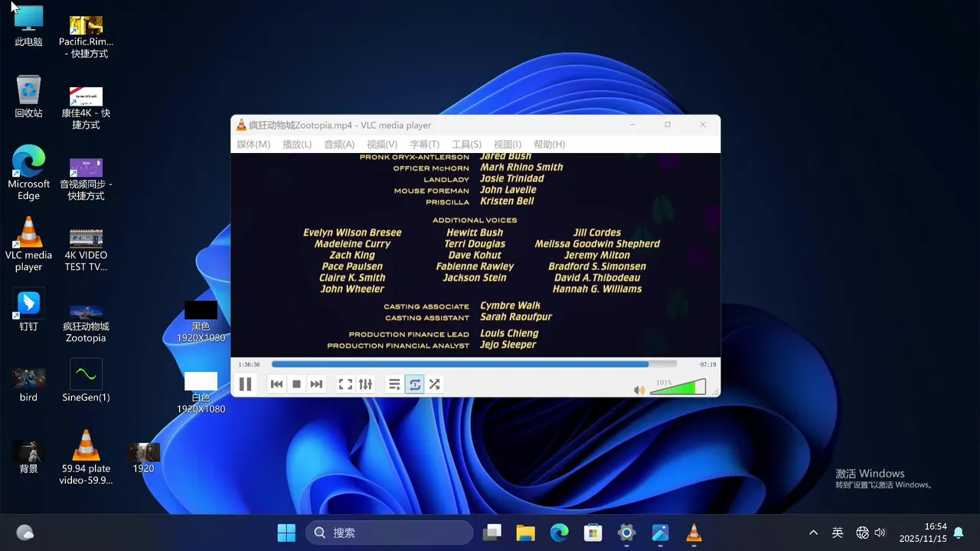Image resolution: width=980 pixels, height=551 pixels.
Task: Stop playback with the stop button
Action: point(296,384)
